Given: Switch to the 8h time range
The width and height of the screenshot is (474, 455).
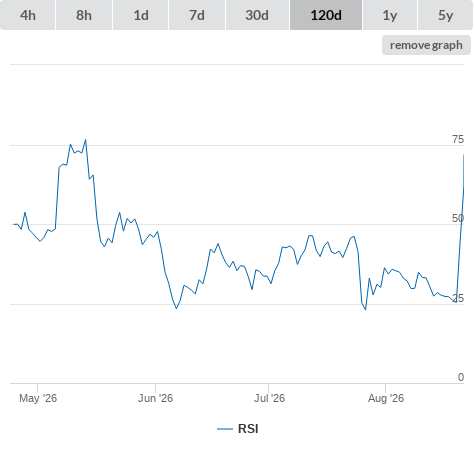Looking at the screenshot, I should tap(84, 15).
